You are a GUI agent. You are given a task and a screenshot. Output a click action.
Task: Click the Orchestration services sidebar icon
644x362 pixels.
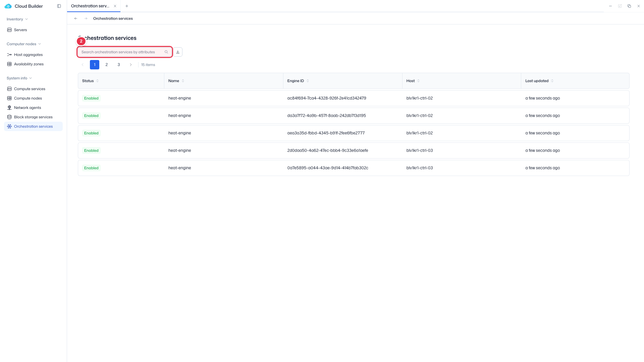pos(9,126)
